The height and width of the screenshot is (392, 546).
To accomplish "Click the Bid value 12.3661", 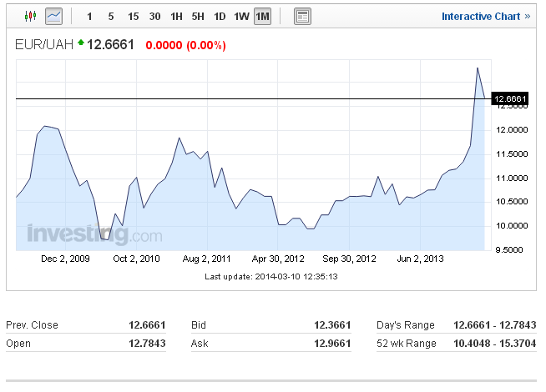I will (x=332, y=325).
